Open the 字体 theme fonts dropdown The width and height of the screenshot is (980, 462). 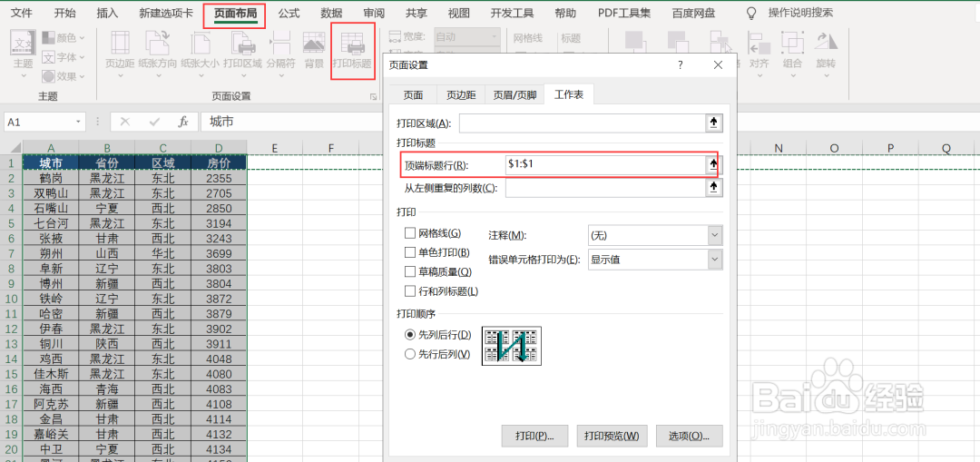click(x=64, y=57)
